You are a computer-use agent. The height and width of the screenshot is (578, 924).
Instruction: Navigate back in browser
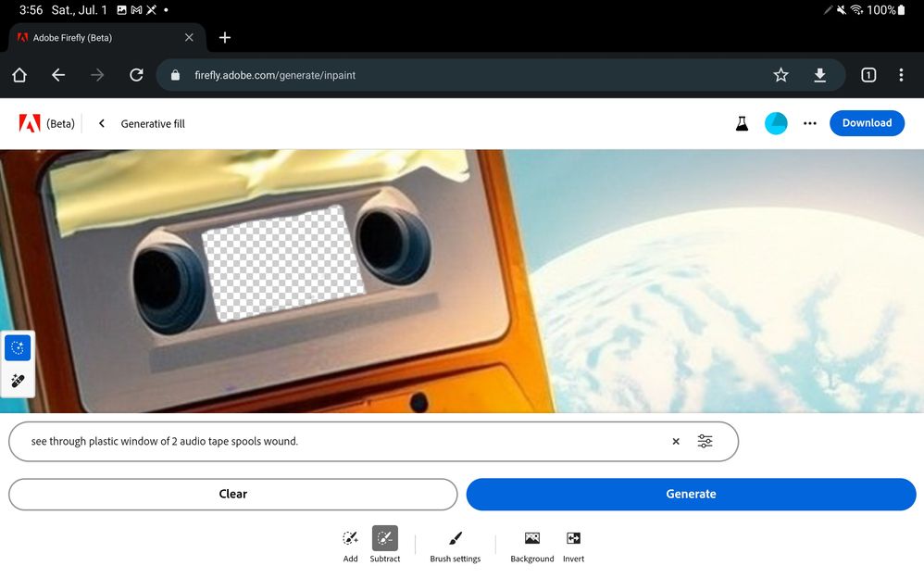pos(58,75)
